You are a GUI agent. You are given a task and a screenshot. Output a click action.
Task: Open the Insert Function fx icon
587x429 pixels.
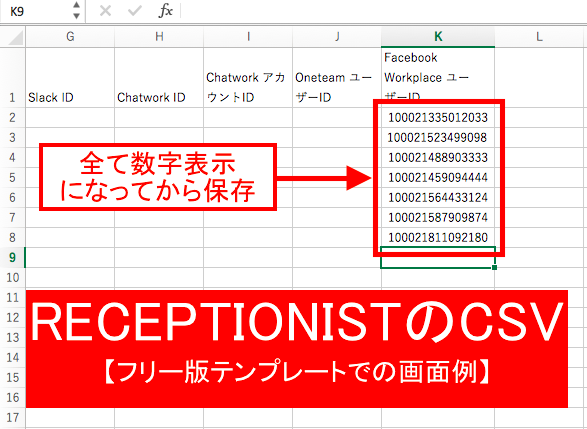click(165, 11)
